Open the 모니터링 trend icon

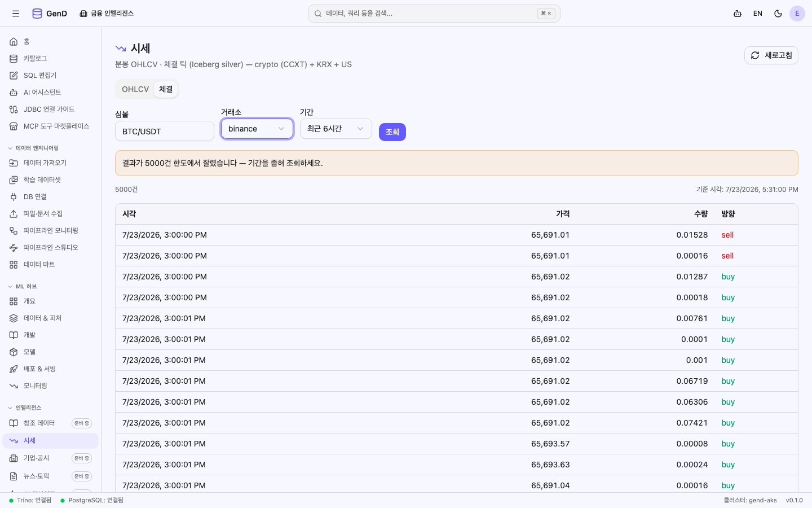point(14,386)
